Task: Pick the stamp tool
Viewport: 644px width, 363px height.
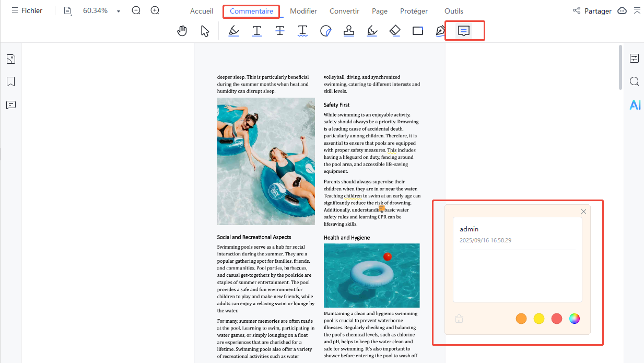Action: click(349, 31)
